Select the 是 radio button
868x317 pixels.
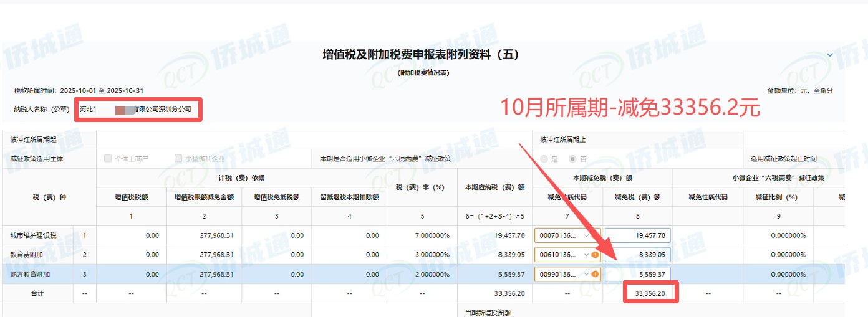coord(544,159)
